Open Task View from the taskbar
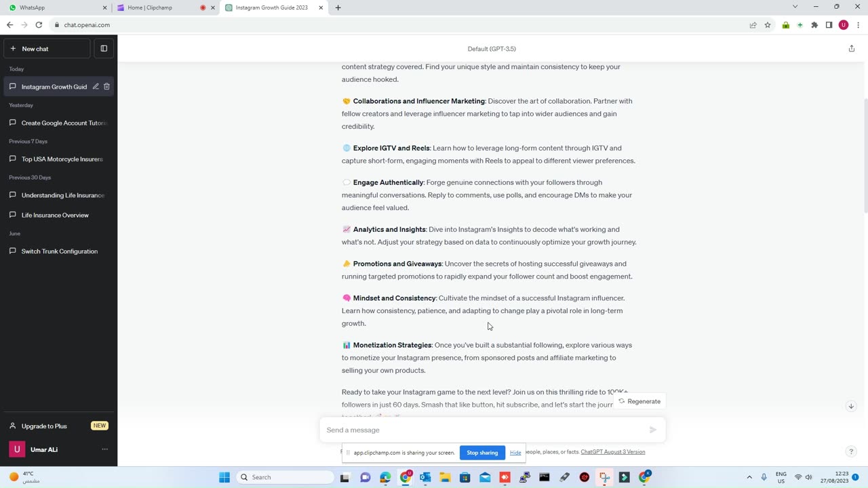The width and height of the screenshot is (868, 488). point(344,477)
